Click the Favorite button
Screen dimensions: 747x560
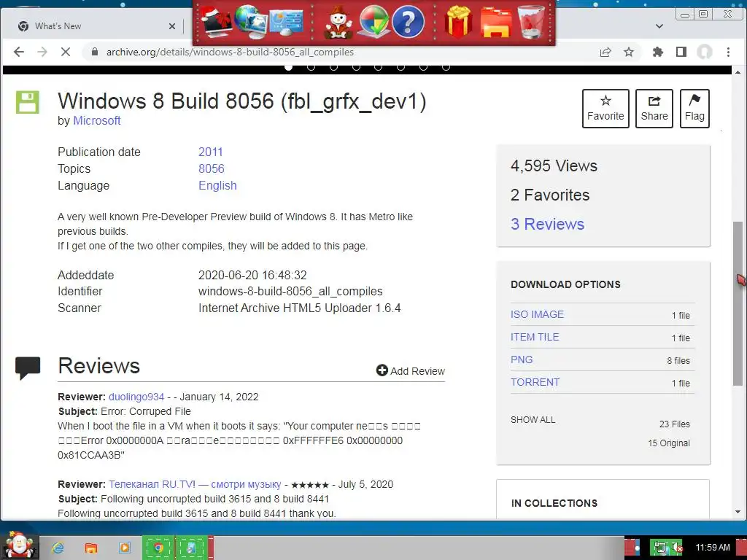point(605,109)
